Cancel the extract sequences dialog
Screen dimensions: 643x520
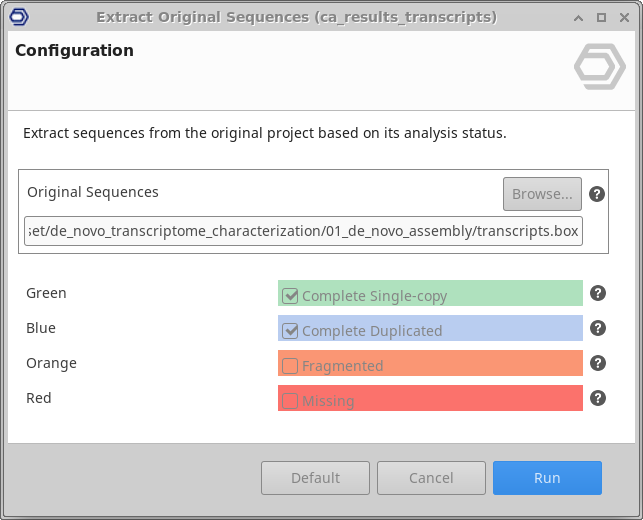[431, 478]
